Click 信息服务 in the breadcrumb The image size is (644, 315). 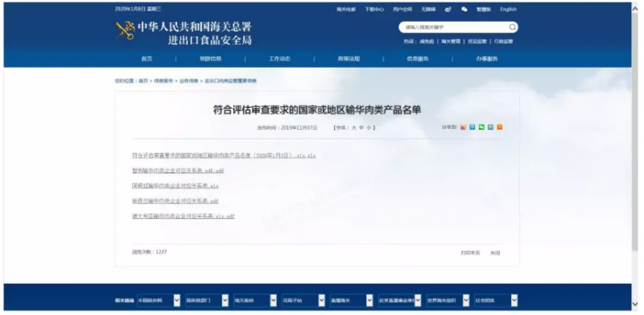click(x=163, y=81)
